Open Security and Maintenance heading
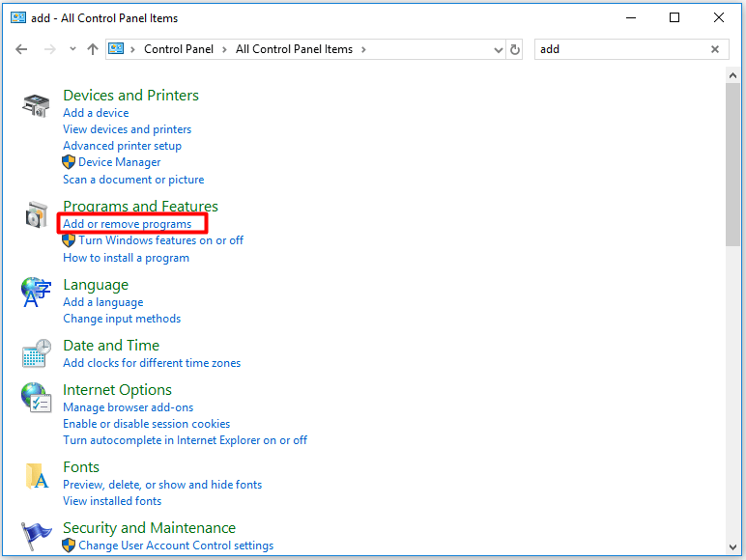 click(x=149, y=528)
